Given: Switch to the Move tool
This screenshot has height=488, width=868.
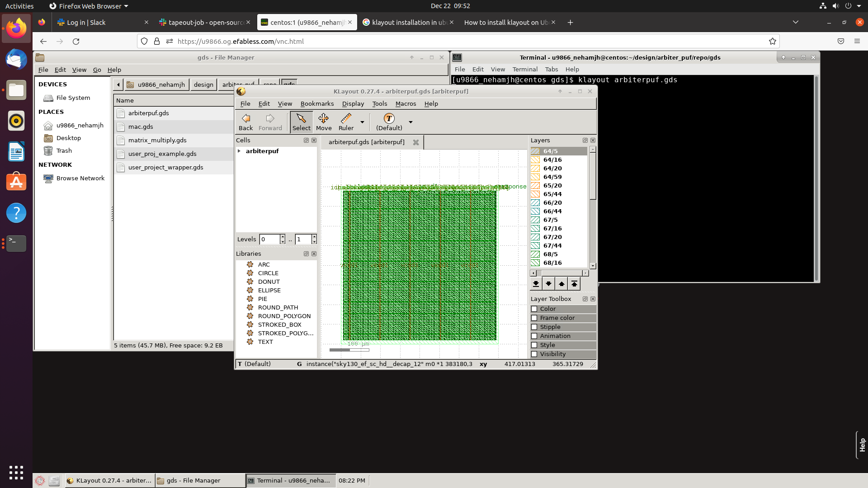Looking at the screenshot, I should pos(324,121).
